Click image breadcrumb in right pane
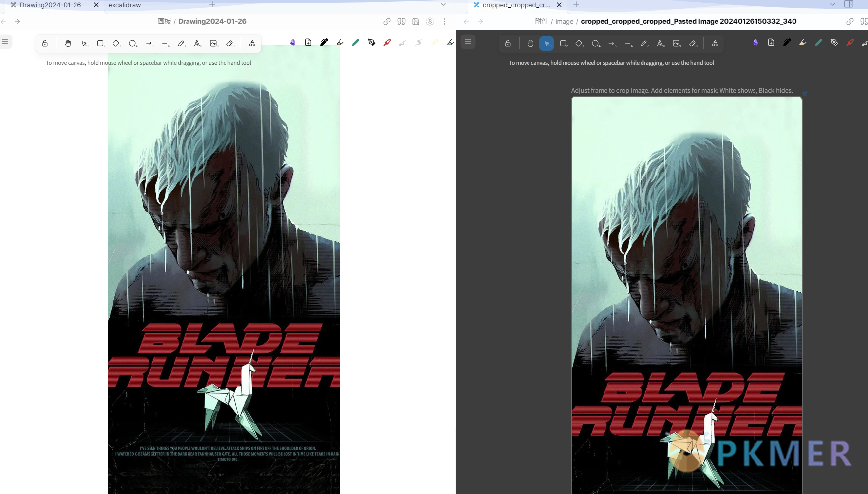868x494 pixels. pyautogui.click(x=565, y=21)
